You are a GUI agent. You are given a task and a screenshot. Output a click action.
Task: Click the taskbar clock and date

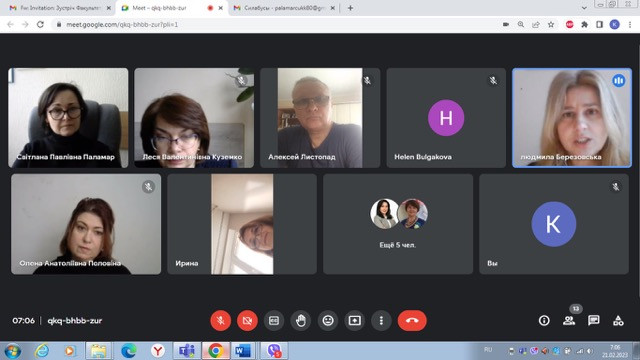pyautogui.click(x=615, y=351)
